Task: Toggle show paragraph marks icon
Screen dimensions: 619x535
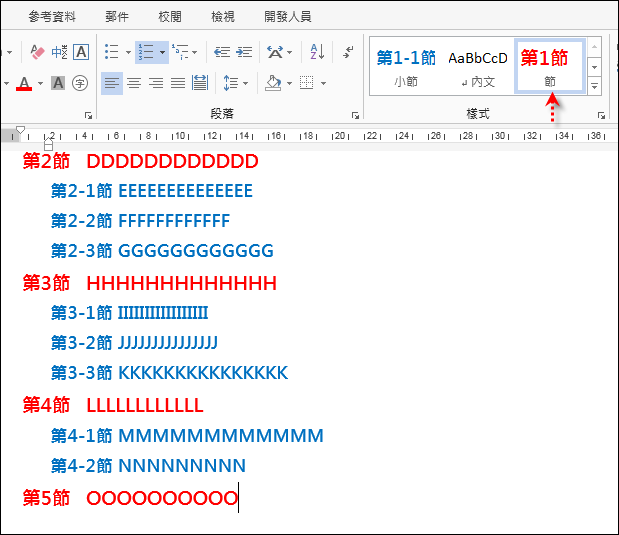Action: tap(348, 52)
